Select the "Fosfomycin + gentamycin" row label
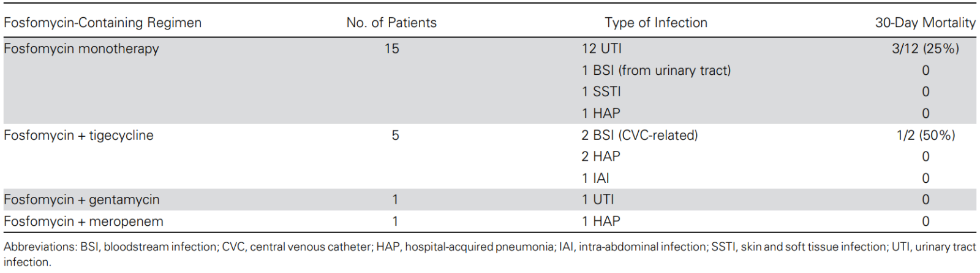This screenshot has width=980, height=273. click(81, 200)
